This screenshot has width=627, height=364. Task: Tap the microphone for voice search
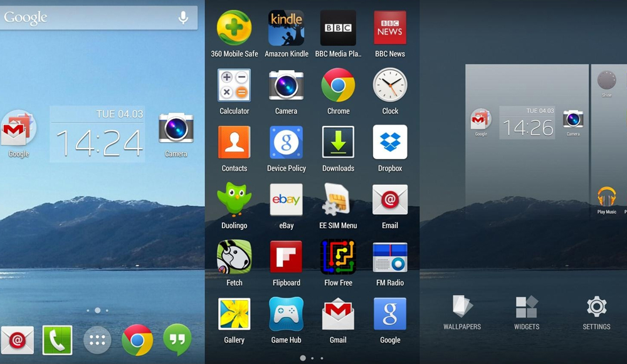[183, 18]
